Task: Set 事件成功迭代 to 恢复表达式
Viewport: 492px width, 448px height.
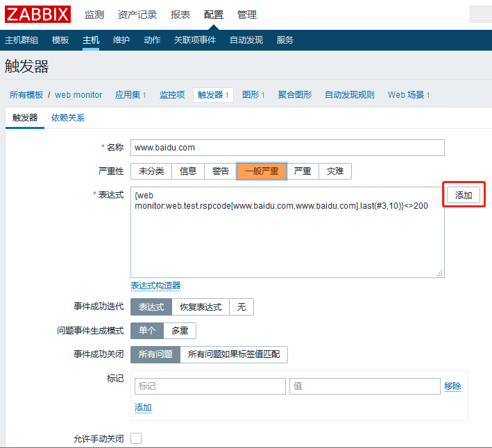Action: [201, 307]
